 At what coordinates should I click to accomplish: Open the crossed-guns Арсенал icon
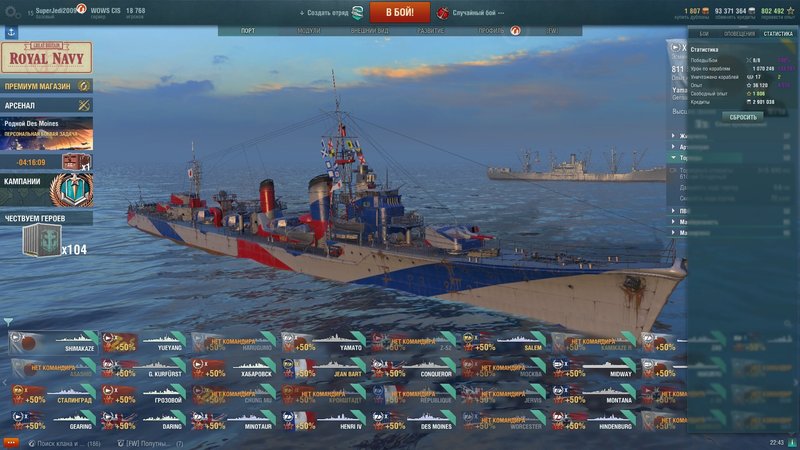84,105
